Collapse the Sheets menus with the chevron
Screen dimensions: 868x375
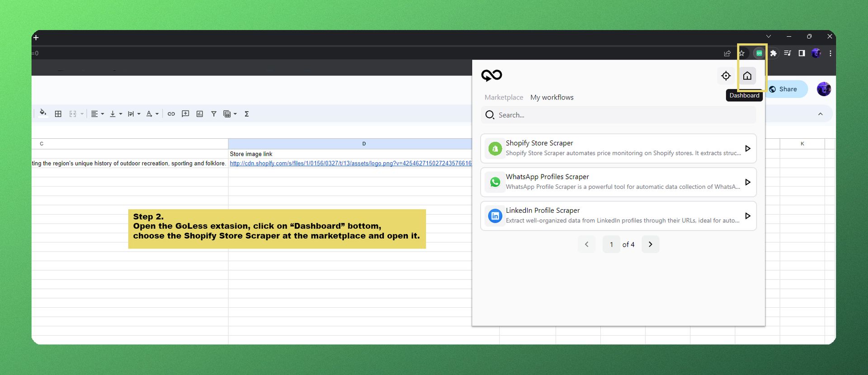[821, 114]
